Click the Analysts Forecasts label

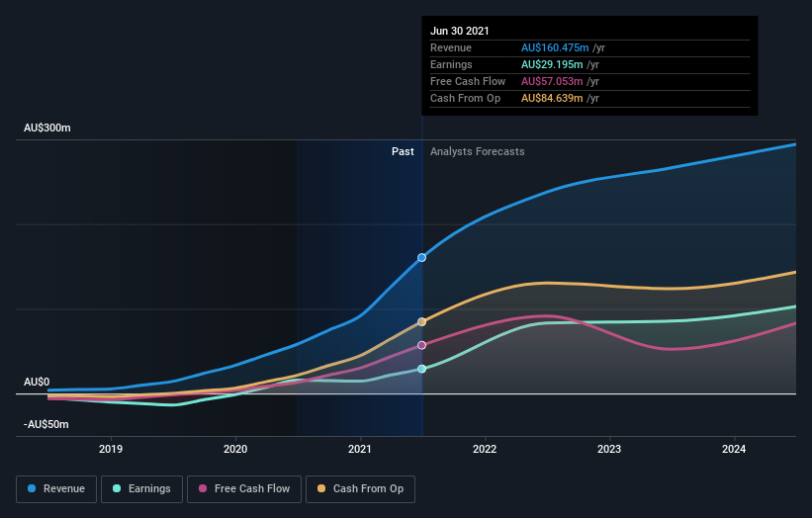coord(477,151)
